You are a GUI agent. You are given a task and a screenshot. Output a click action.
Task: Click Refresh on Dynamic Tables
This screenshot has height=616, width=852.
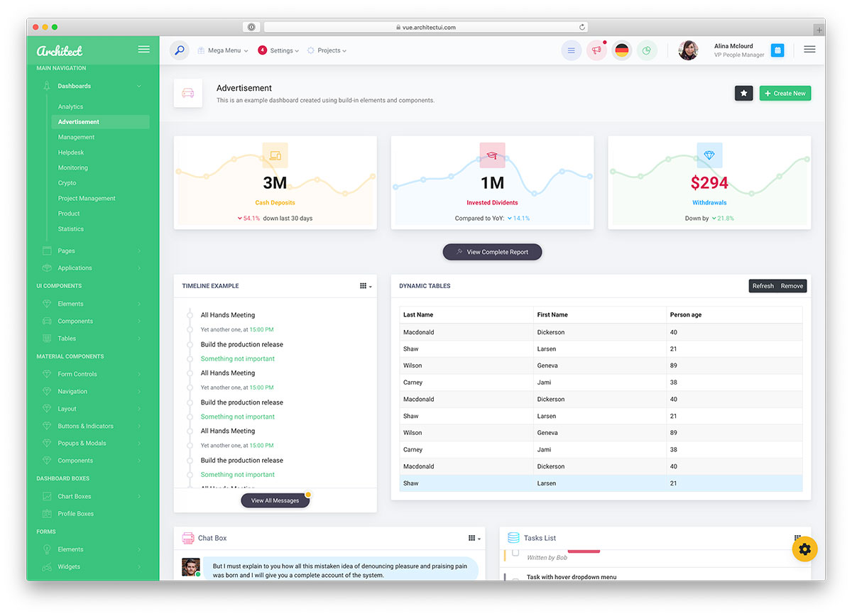(763, 286)
